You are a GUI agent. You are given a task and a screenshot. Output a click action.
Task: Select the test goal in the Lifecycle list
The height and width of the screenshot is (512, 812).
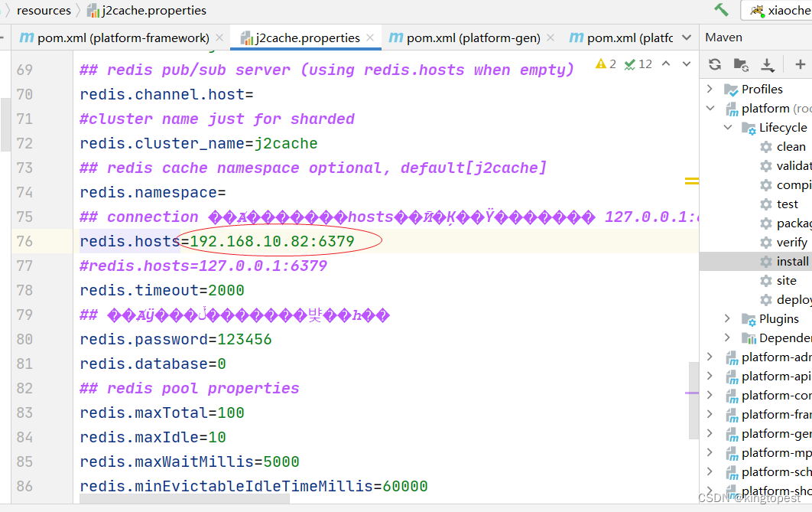pyautogui.click(x=788, y=204)
